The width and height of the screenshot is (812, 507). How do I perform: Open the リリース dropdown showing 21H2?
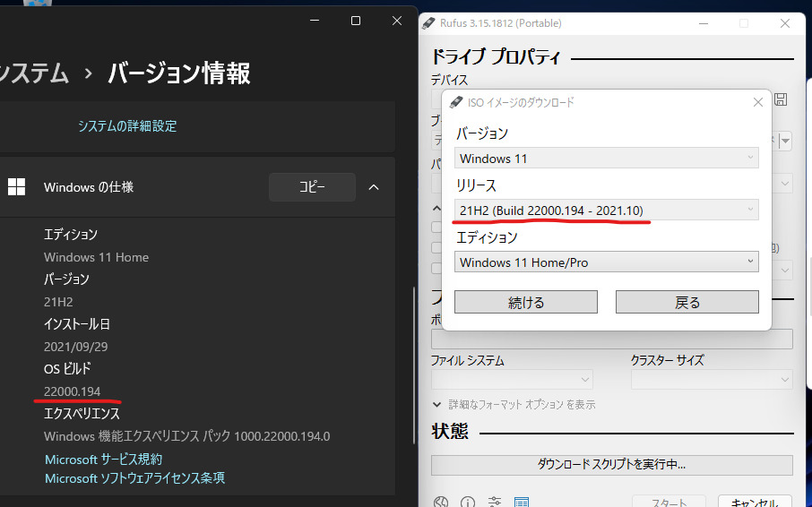coord(607,211)
